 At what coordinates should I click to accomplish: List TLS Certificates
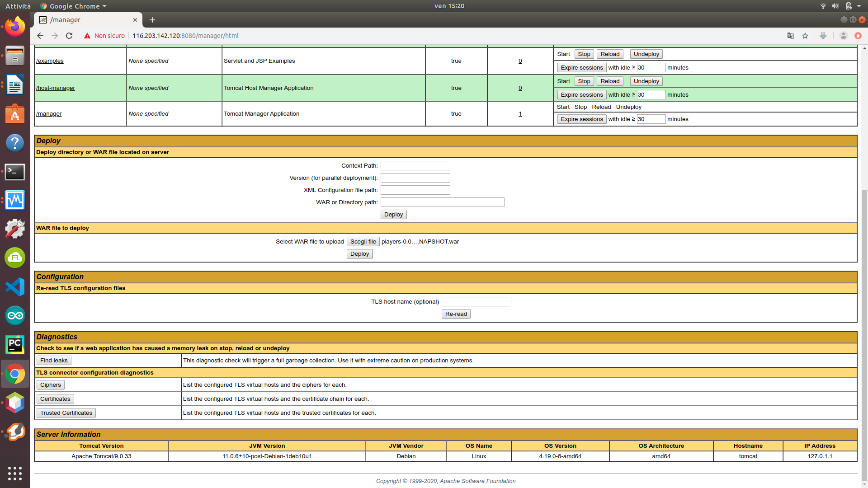(55, 399)
